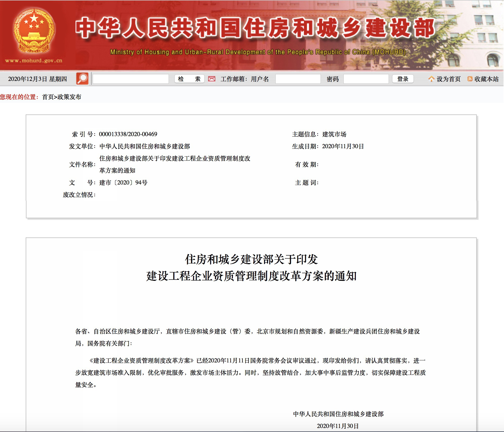Click the date 2020年12月3日 星期四
The image size is (504, 432).
click(x=38, y=79)
